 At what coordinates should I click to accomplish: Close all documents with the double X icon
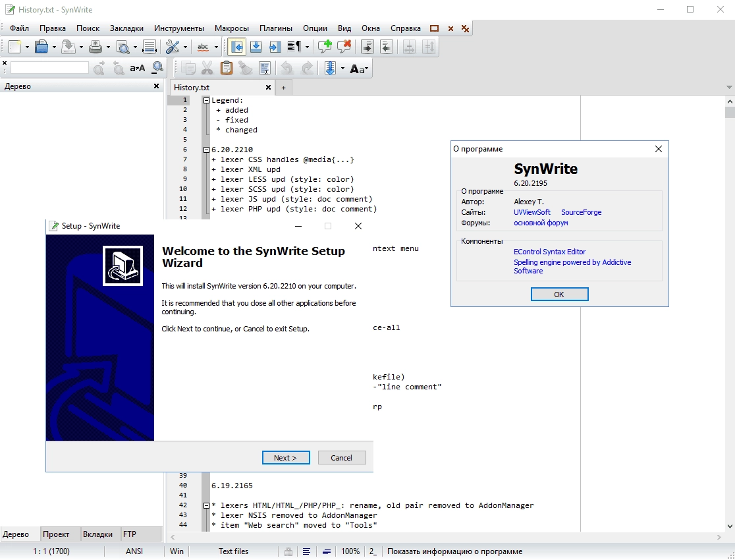point(465,28)
